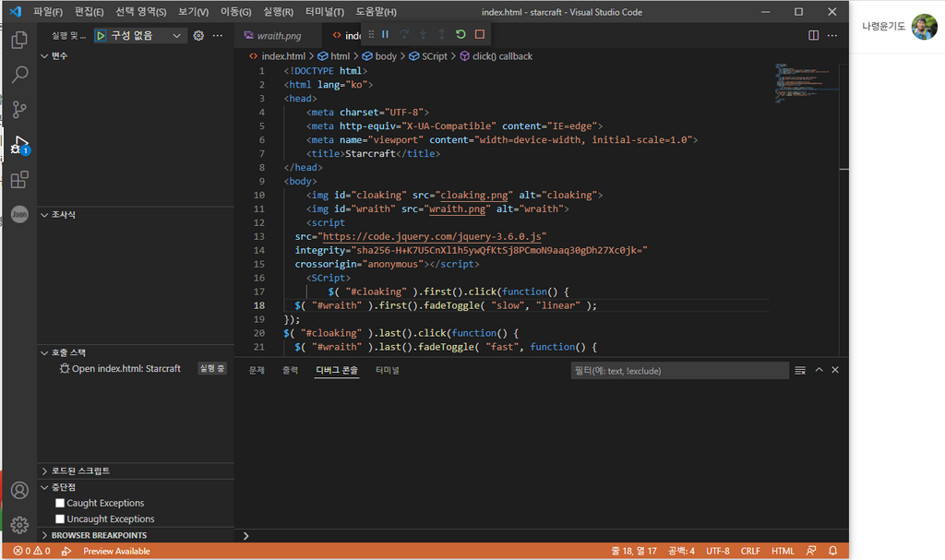Open the Source Control view

pyautogui.click(x=19, y=110)
